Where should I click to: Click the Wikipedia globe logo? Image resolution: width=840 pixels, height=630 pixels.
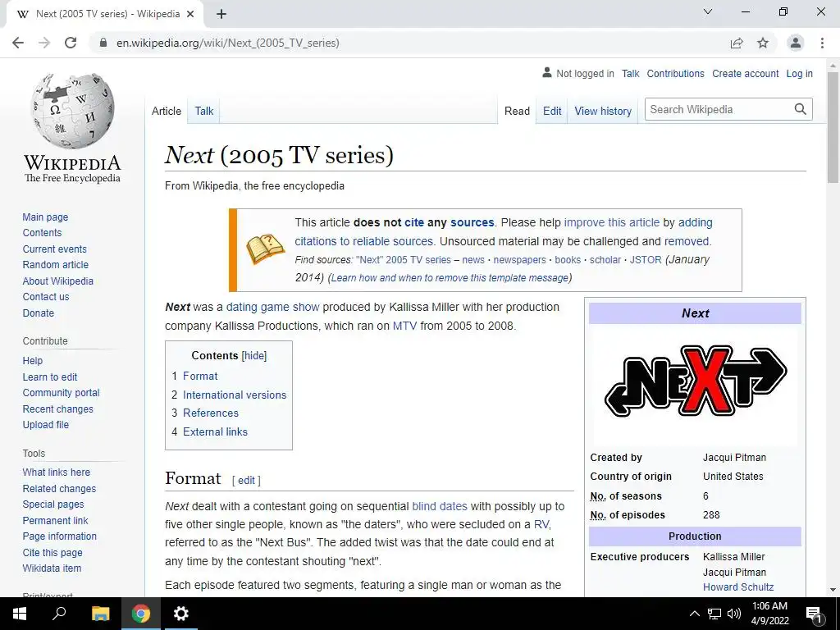tap(72, 111)
